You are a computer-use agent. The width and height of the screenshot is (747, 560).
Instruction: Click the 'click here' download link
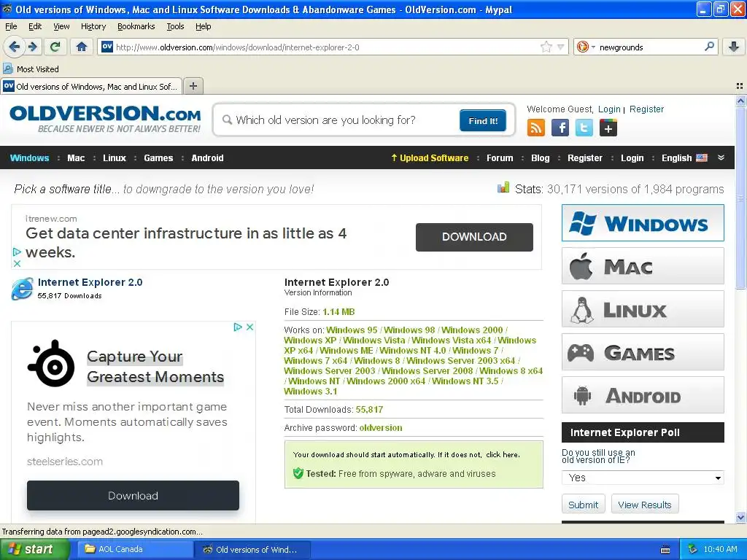[x=502, y=454]
